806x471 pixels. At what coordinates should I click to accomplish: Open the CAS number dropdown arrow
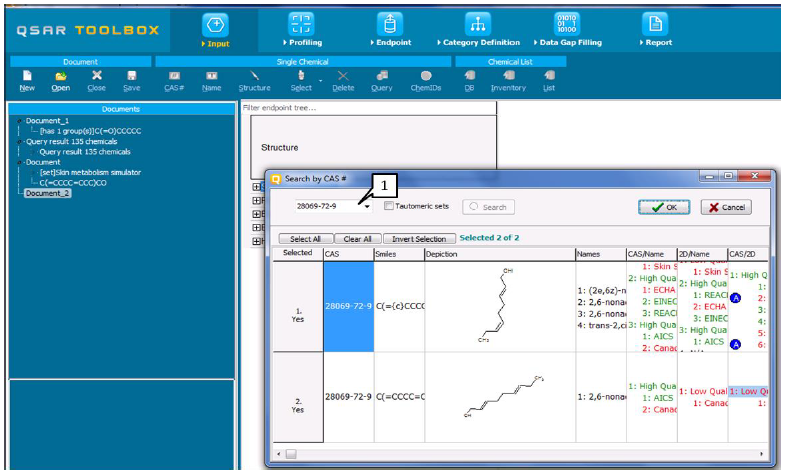pos(367,207)
